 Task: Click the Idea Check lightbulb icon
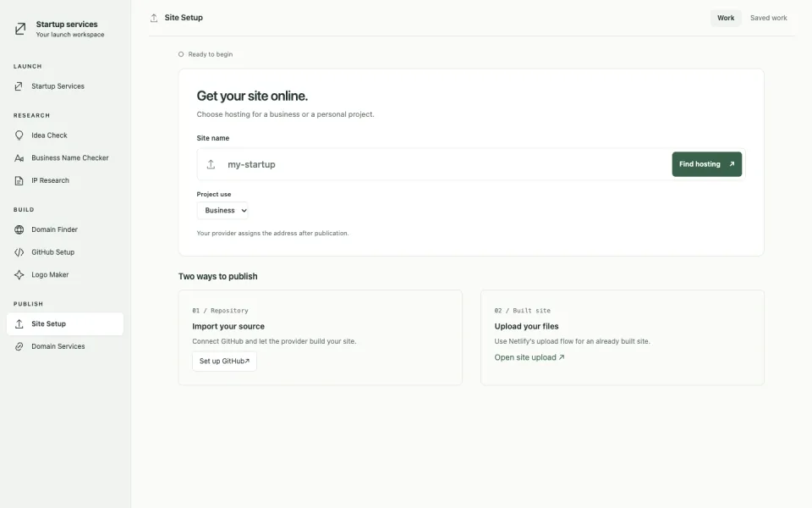tap(19, 135)
